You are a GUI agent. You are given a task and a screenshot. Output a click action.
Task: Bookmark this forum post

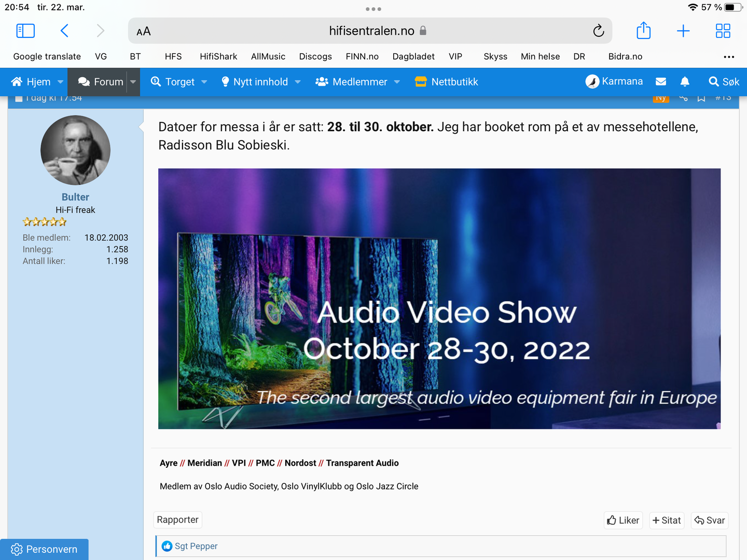point(701,98)
